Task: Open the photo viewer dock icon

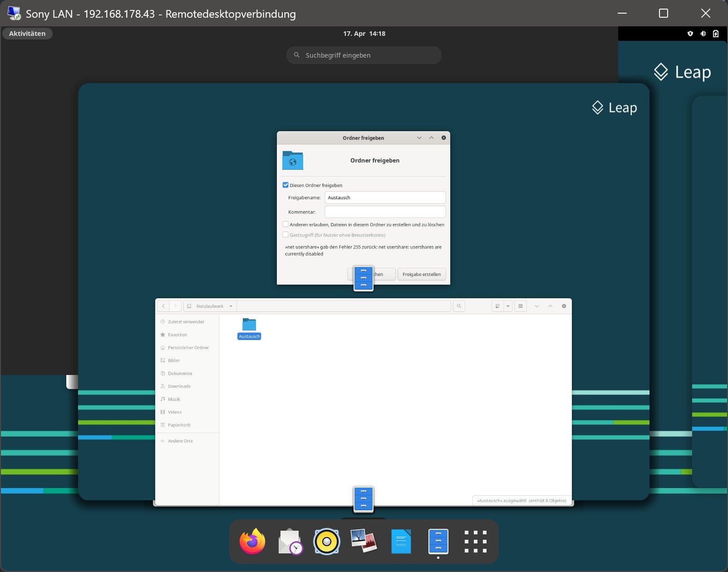Action: (364, 542)
